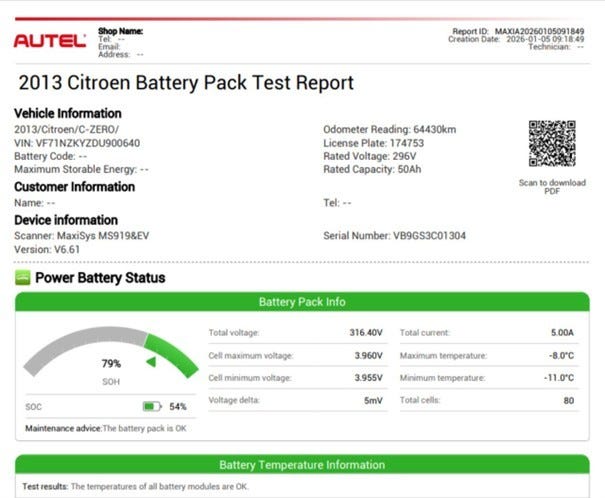
Task: Click the Shop Name label
Action: pos(120,31)
